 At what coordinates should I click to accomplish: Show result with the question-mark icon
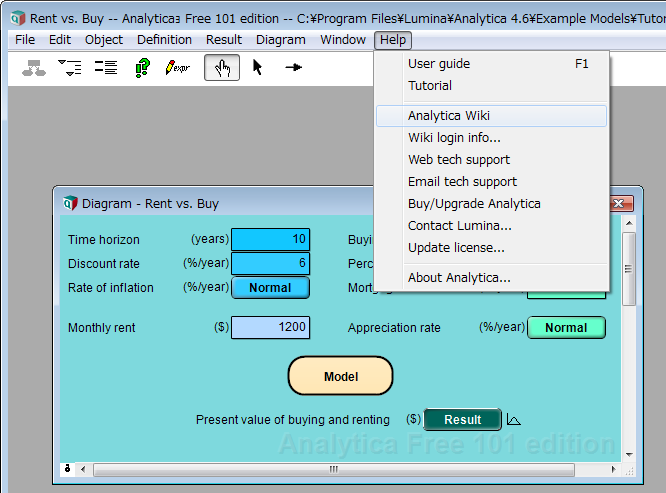142,68
